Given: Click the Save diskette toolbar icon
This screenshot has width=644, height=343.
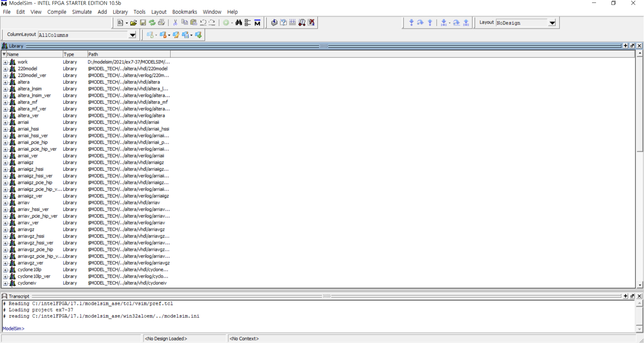Looking at the screenshot, I should (143, 22).
